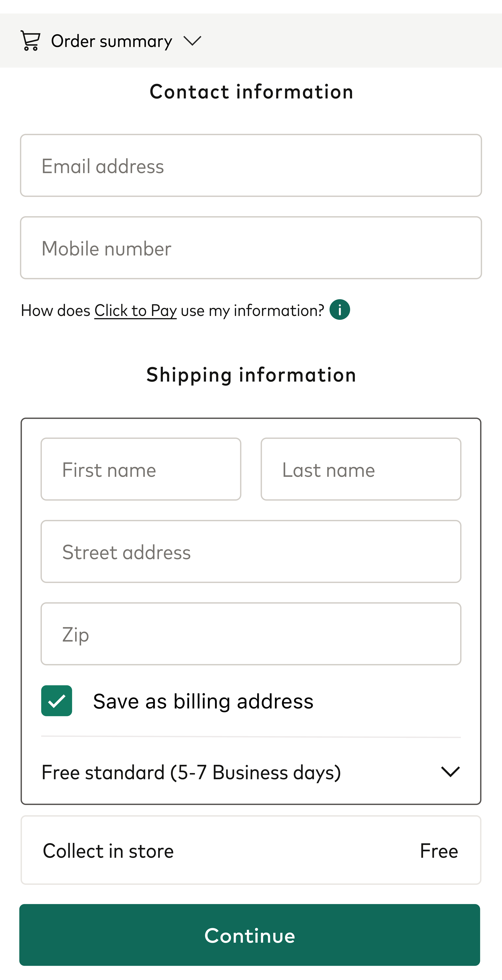Click the shipping method chevron arrow

click(450, 772)
